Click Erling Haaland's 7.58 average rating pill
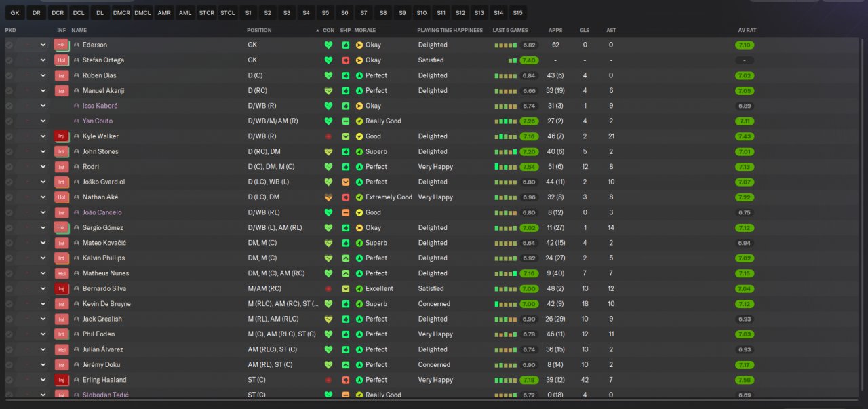Viewport: 868px width, 409px height. 745,380
